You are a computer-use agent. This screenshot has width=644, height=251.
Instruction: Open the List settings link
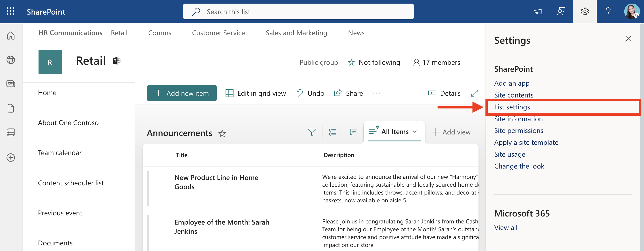[x=512, y=107]
